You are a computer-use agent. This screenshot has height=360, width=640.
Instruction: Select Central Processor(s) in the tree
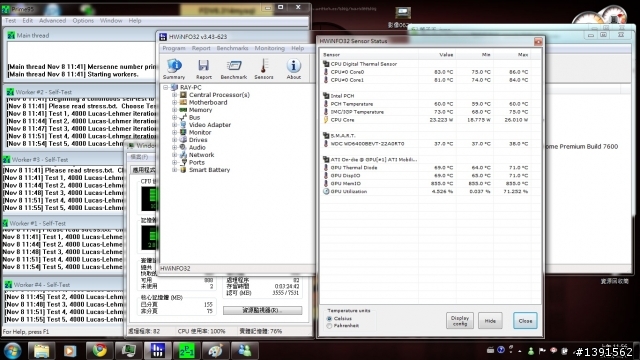click(219, 95)
